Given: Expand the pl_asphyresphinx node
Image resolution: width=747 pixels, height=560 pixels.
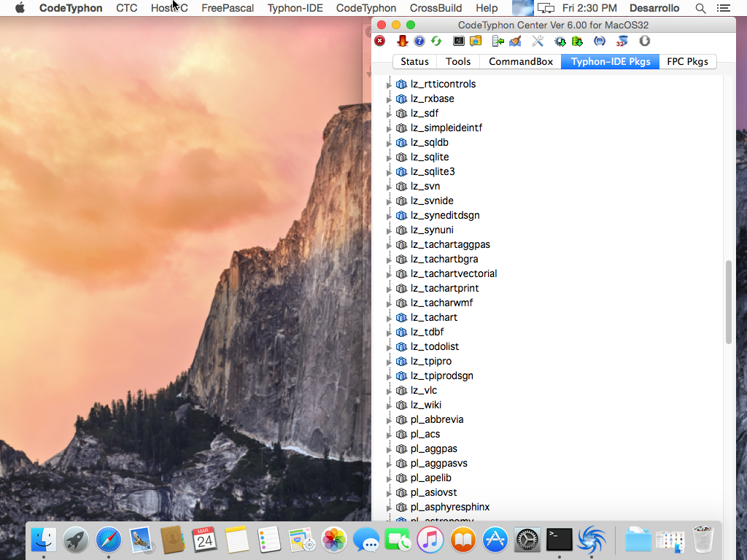Looking at the screenshot, I should click(x=389, y=508).
